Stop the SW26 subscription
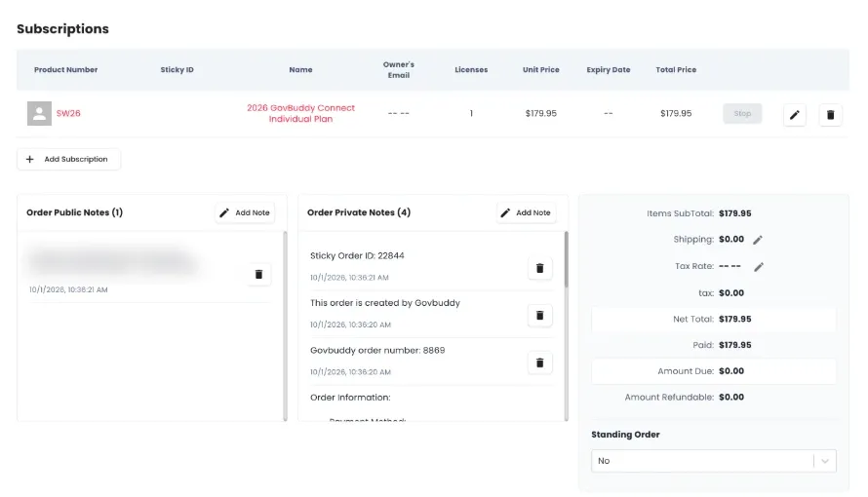Viewport: 868px width, 497px height. click(x=742, y=113)
